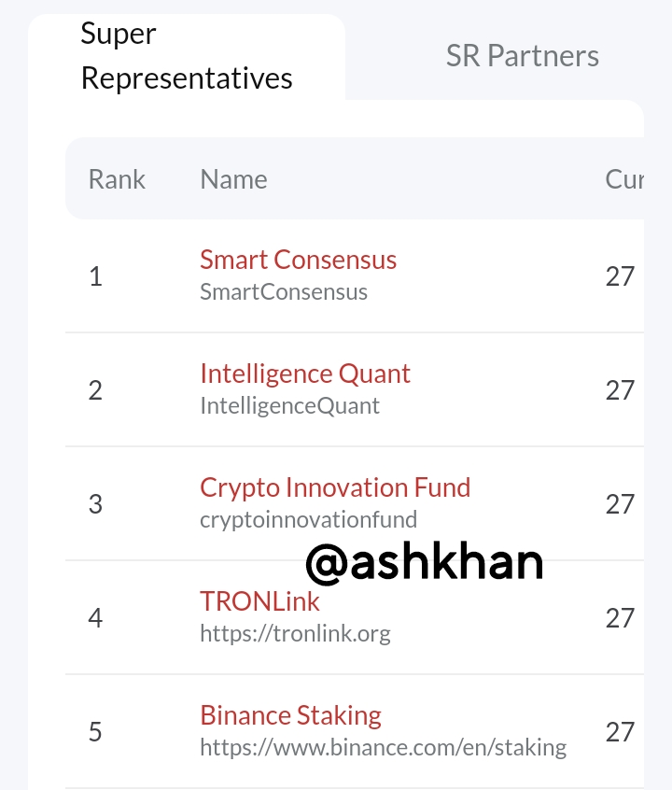Click the 27 value in TRONLink row
The height and width of the screenshot is (790, 672).
tap(620, 618)
